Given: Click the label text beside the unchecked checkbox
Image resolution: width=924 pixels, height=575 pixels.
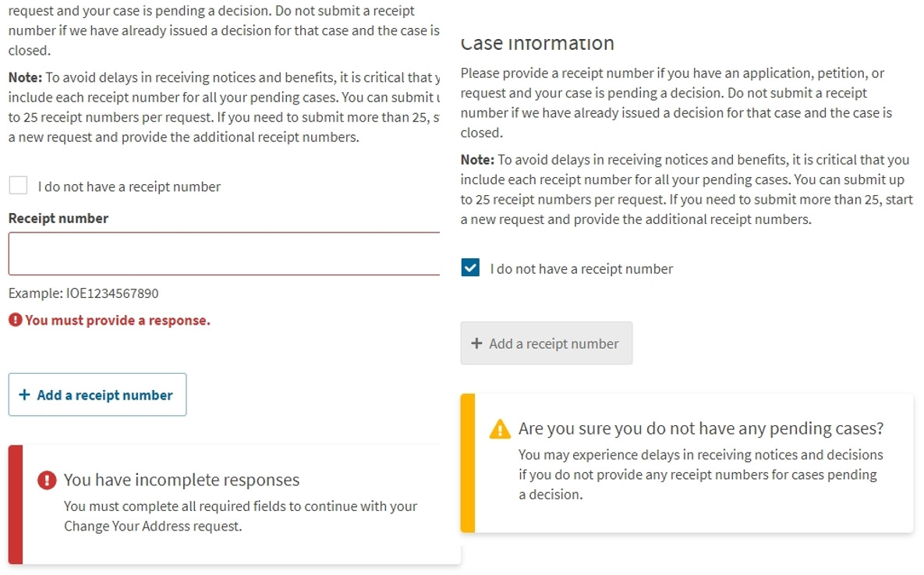Looking at the screenshot, I should pyautogui.click(x=129, y=187).
